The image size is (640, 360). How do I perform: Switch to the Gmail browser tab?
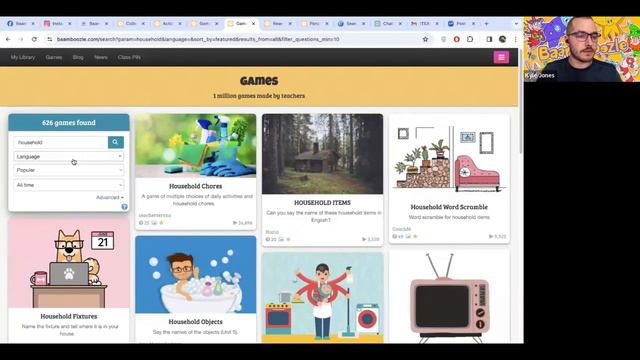pyautogui.click(x=424, y=24)
